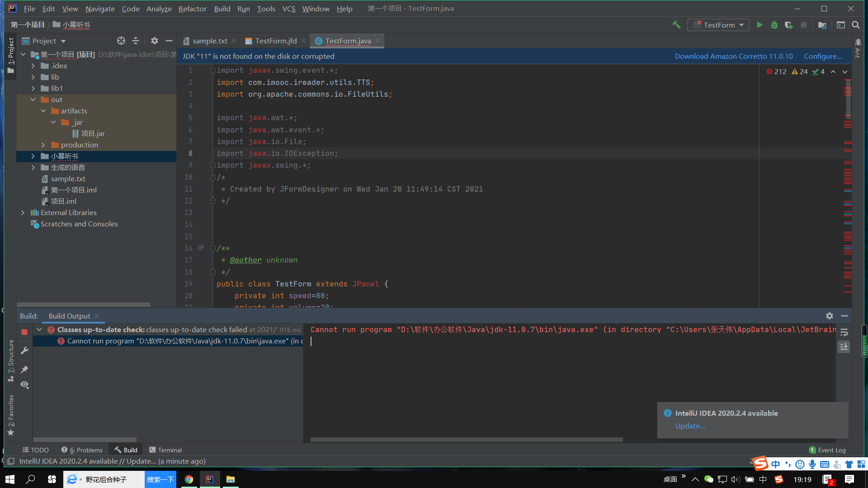
Task: Collapse the Classes up-to-date check node
Action: pyautogui.click(x=39, y=330)
